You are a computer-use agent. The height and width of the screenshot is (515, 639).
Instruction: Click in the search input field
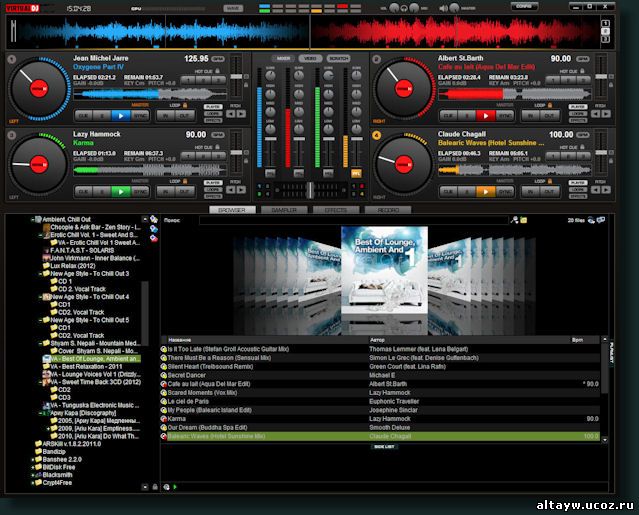click(354, 220)
